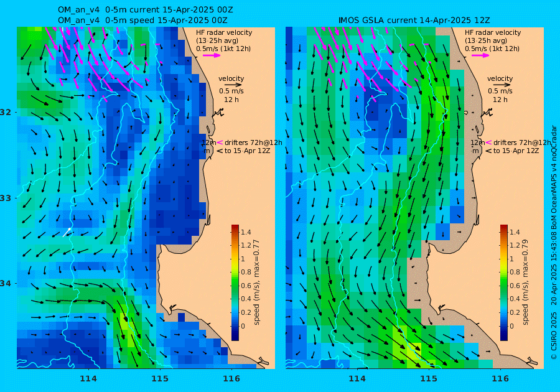Click the black velocity legend arrow in the right map
Image resolution: width=560 pixels, height=392 pixels.
click(x=502, y=85)
